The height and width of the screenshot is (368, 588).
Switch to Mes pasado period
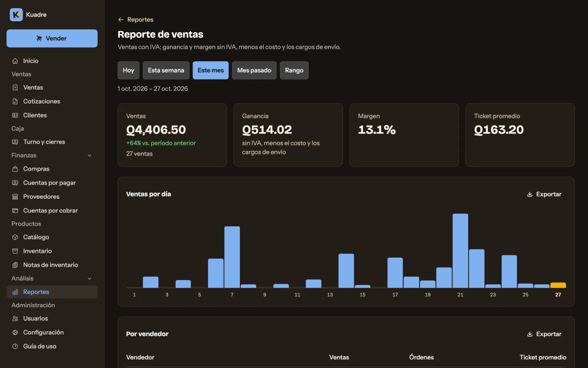254,70
